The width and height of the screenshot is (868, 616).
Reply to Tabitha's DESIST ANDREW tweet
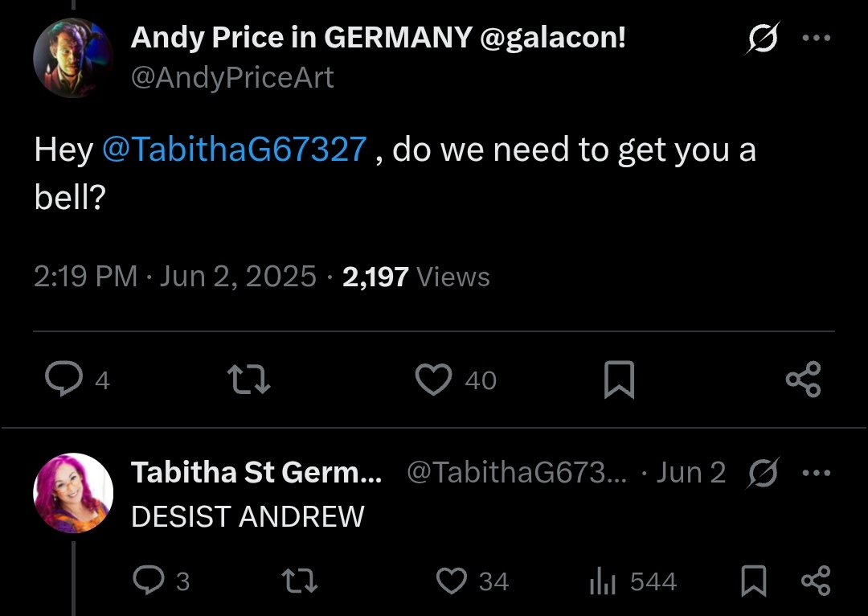point(149,581)
